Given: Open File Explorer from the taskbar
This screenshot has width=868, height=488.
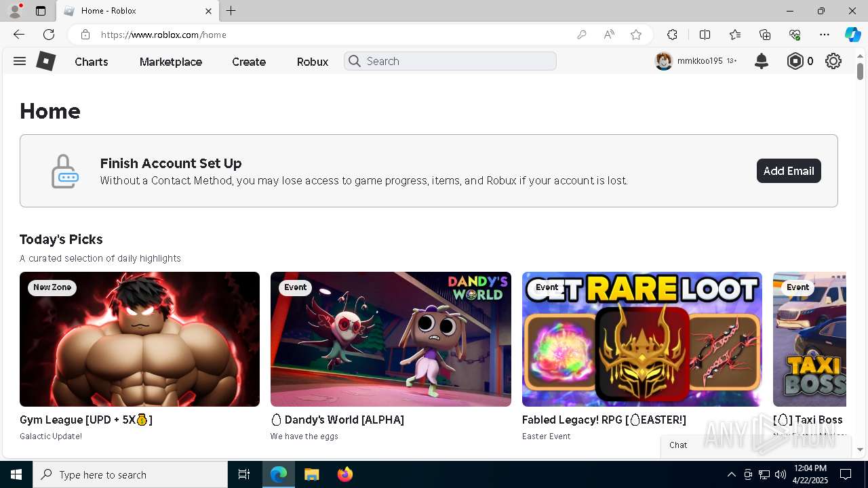Looking at the screenshot, I should (x=311, y=474).
